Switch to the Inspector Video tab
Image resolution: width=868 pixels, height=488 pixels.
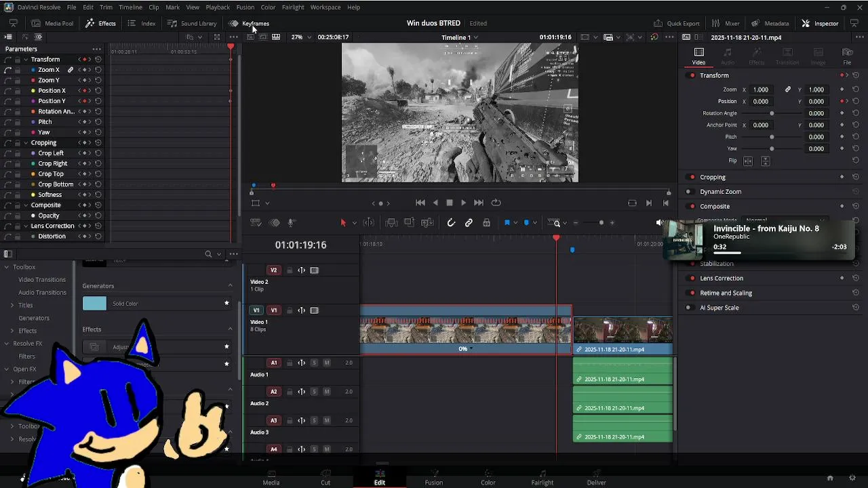click(698, 56)
